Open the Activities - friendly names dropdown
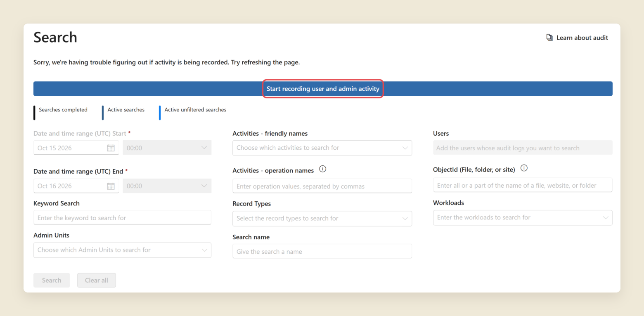 (x=322, y=148)
